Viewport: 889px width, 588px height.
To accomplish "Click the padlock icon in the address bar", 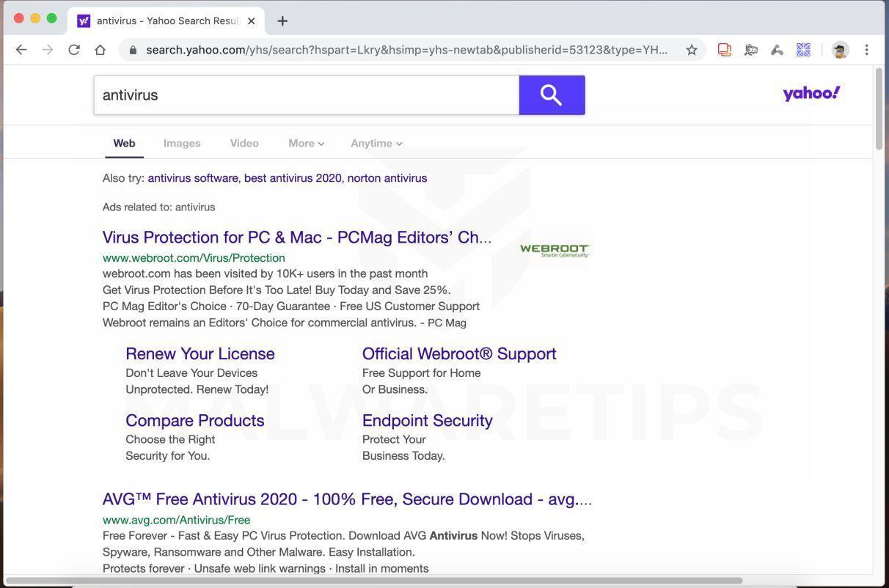I will coord(133,50).
